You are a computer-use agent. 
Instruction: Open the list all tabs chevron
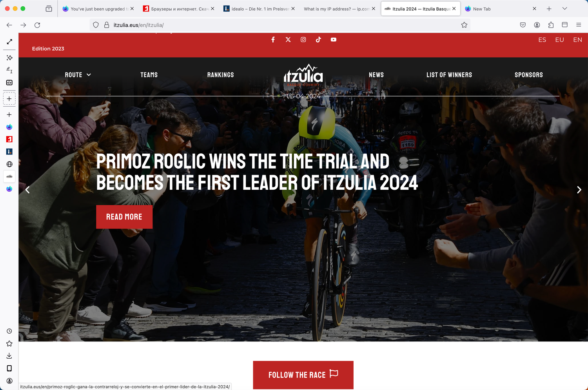(564, 9)
